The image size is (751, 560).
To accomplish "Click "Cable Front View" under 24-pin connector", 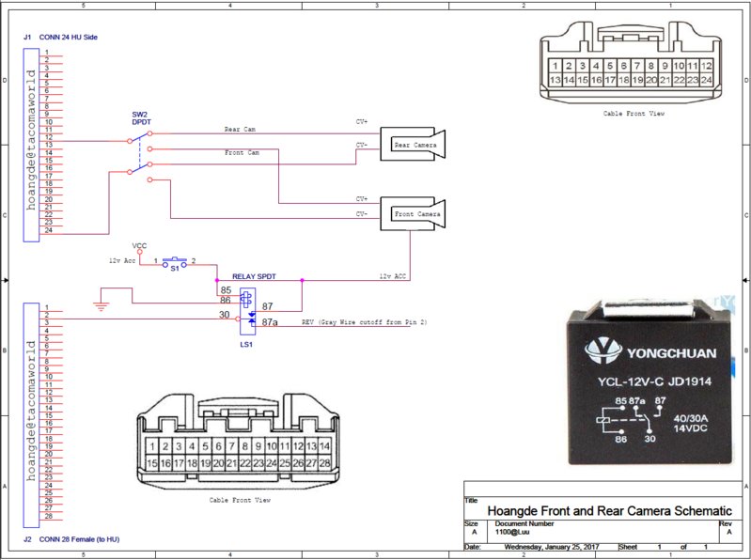I will [x=634, y=114].
